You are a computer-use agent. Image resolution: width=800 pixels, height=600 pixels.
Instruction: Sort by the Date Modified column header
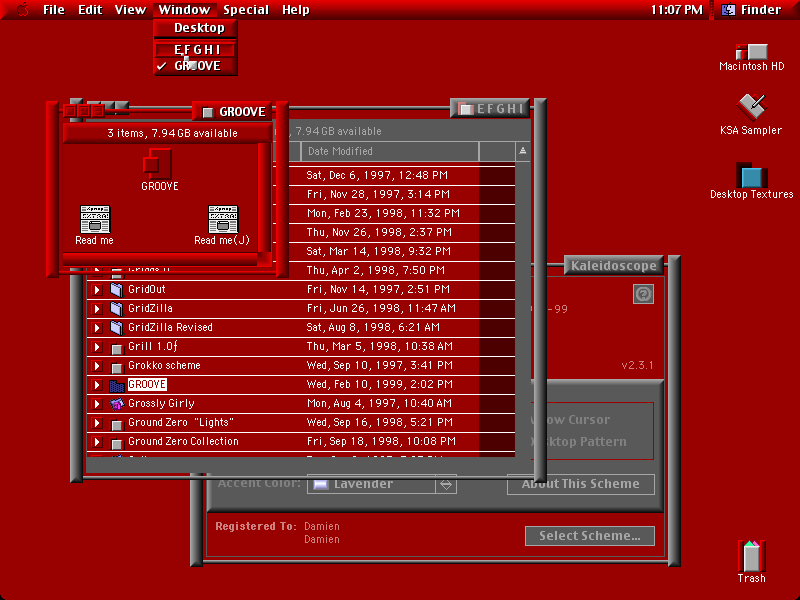coord(390,151)
